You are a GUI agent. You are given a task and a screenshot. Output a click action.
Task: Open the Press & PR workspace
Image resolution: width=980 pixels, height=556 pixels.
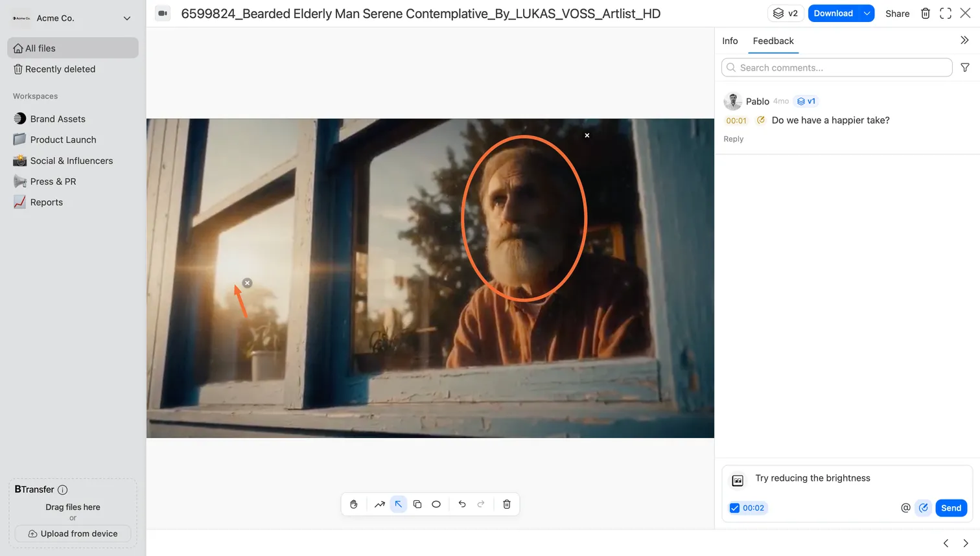73,181
